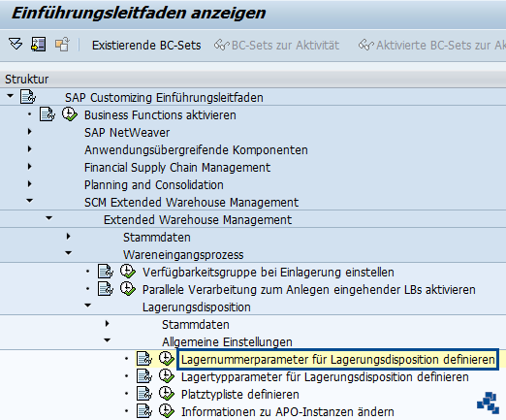Collapse Extended Warehouse Management subnode
Viewport: 506px width, 420px height.
click(x=49, y=218)
